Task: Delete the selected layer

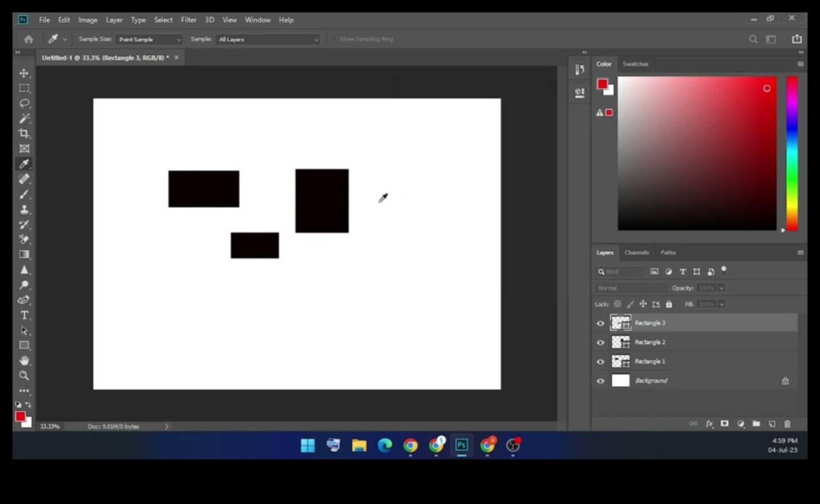Action: [x=787, y=424]
